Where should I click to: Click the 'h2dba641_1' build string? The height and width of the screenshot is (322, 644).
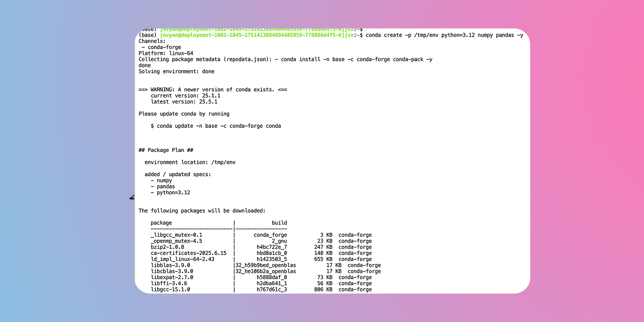click(272, 283)
